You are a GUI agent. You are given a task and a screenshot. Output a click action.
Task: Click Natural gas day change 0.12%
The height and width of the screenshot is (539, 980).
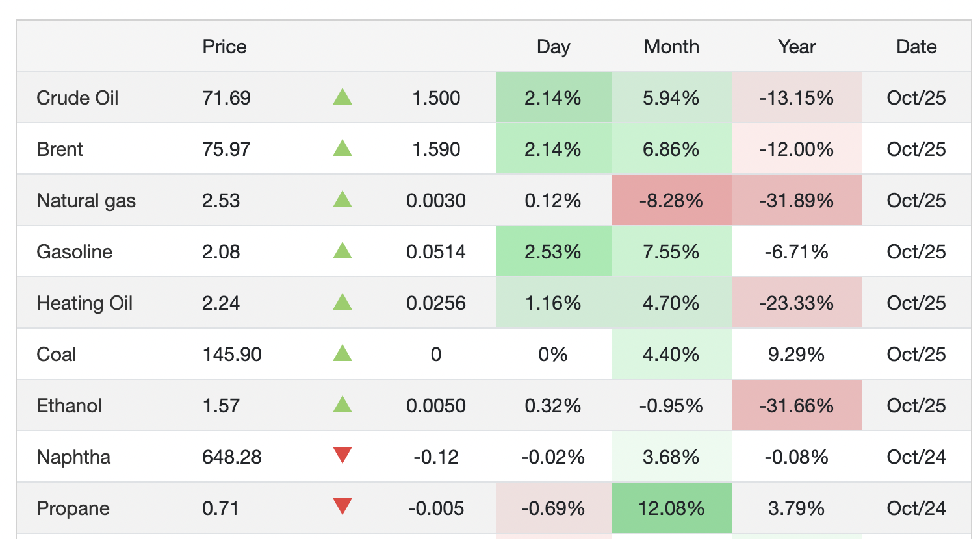(553, 201)
